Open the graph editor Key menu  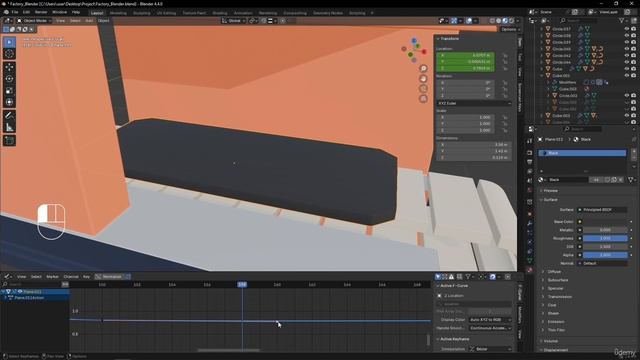click(x=87, y=277)
